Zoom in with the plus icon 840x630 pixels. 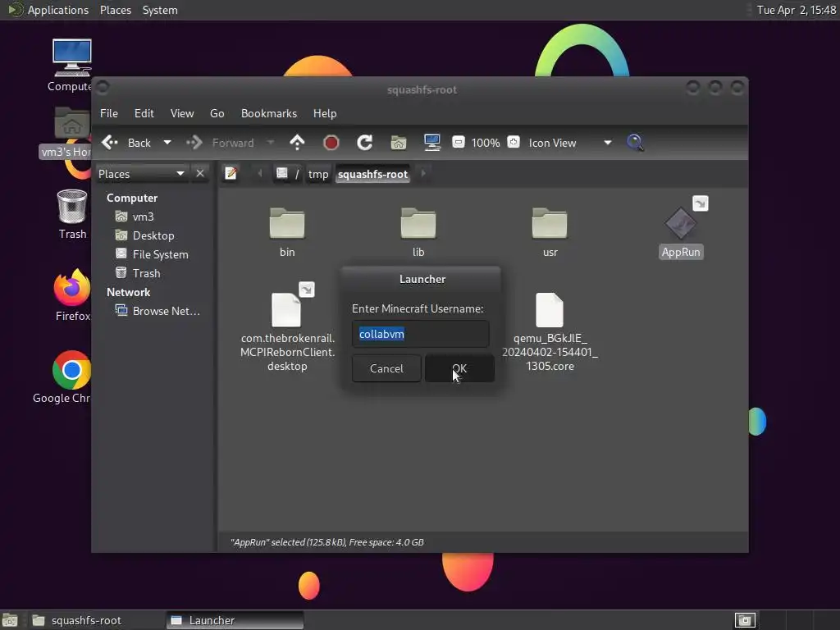(x=514, y=142)
